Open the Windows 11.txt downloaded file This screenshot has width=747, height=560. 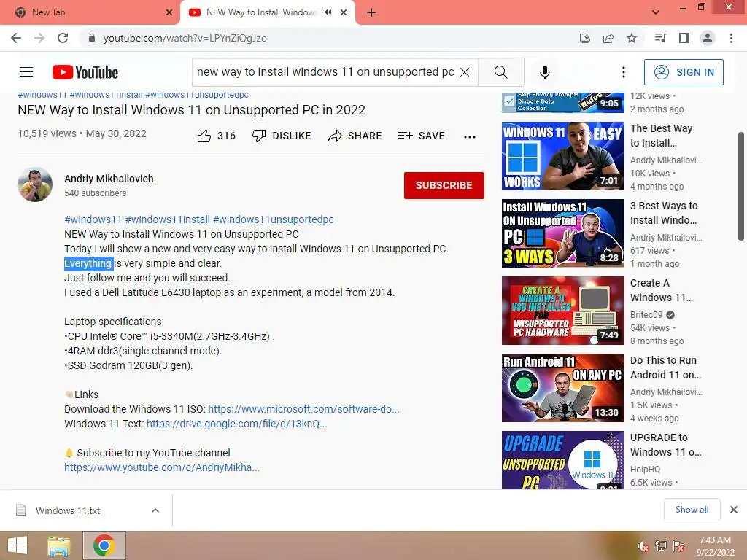(x=68, y=510)
